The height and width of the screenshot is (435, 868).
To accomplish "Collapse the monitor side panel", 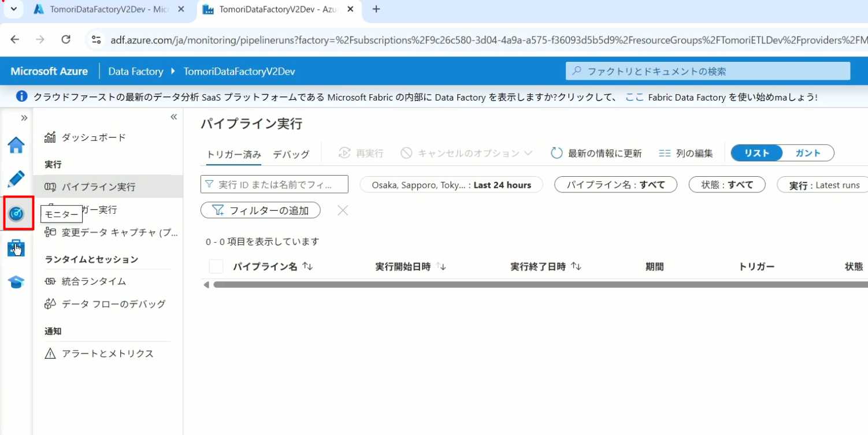I will [173, 117].
